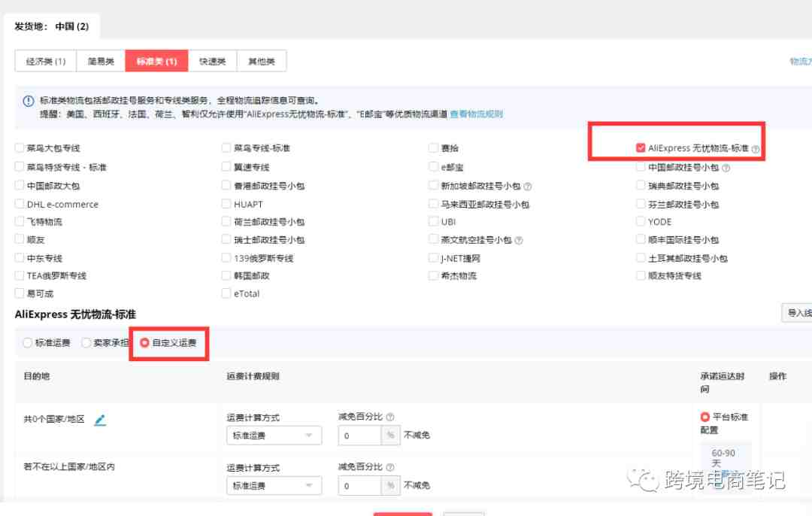Check the 中国邮政大包 checkbox
This screenshot has width=812, height=516.
pos(20,186)
